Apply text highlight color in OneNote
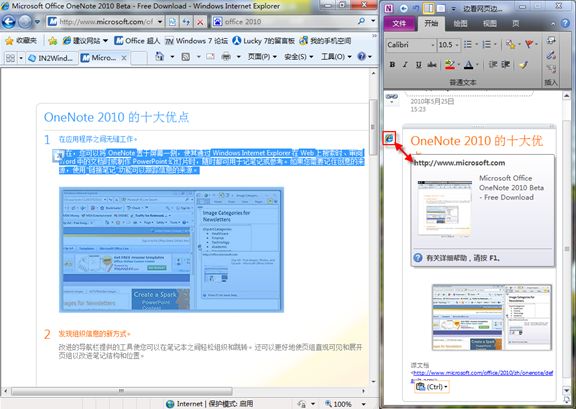The width and height of the screenshot is (576, 409). click(449, 65)
